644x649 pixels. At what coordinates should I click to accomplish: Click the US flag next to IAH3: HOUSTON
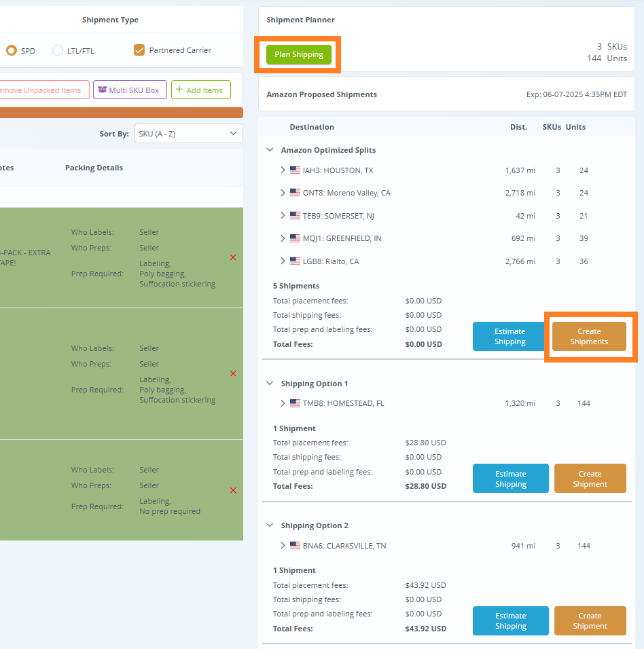tap(295, 170)
